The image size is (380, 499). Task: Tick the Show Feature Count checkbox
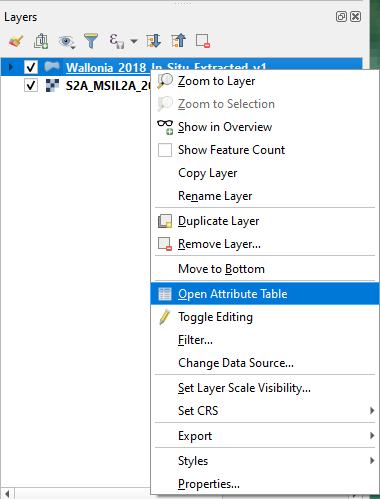[165, 150]
